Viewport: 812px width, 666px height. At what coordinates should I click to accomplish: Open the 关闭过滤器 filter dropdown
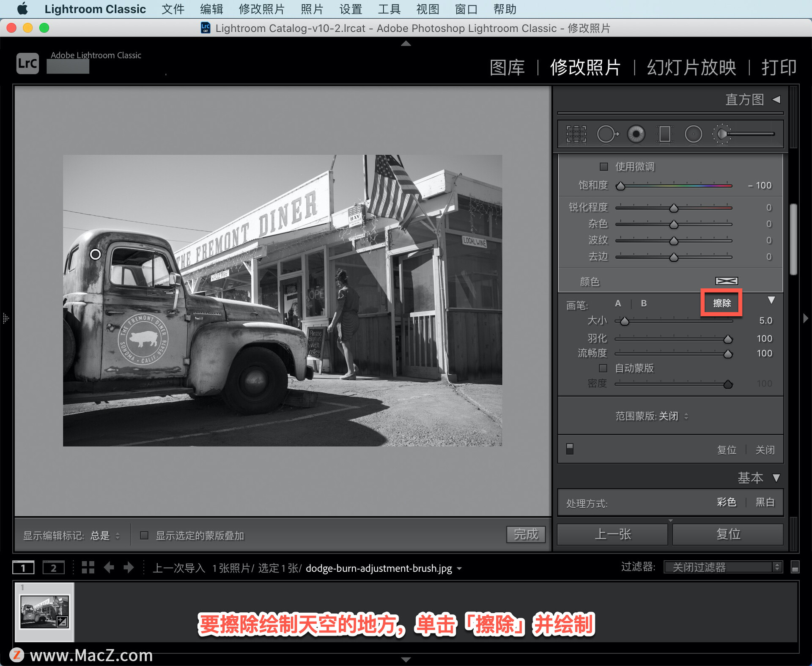(723, 567)
